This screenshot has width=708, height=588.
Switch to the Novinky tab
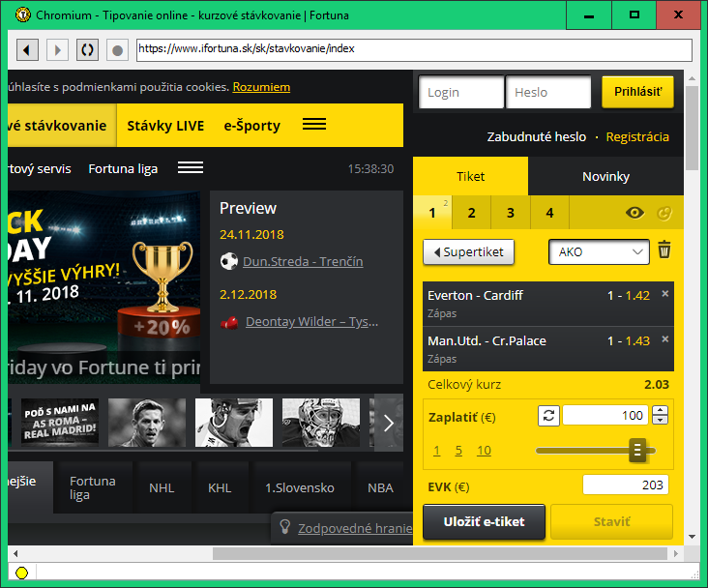click(x=605, y=176)
